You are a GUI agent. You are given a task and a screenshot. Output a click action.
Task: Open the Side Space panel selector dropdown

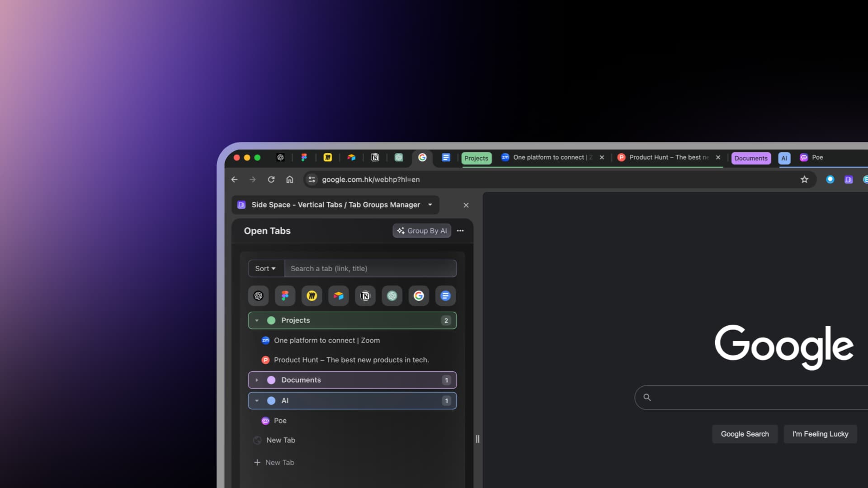point(430,205)
